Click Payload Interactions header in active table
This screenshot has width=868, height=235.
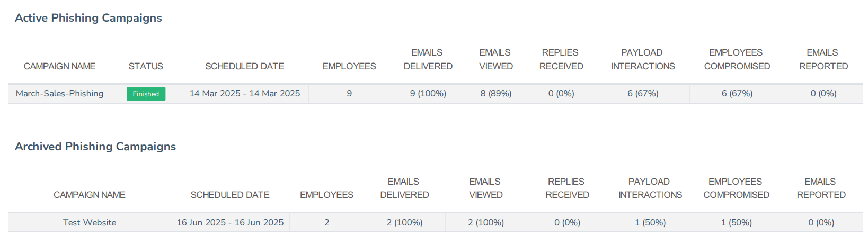[643, 59]
